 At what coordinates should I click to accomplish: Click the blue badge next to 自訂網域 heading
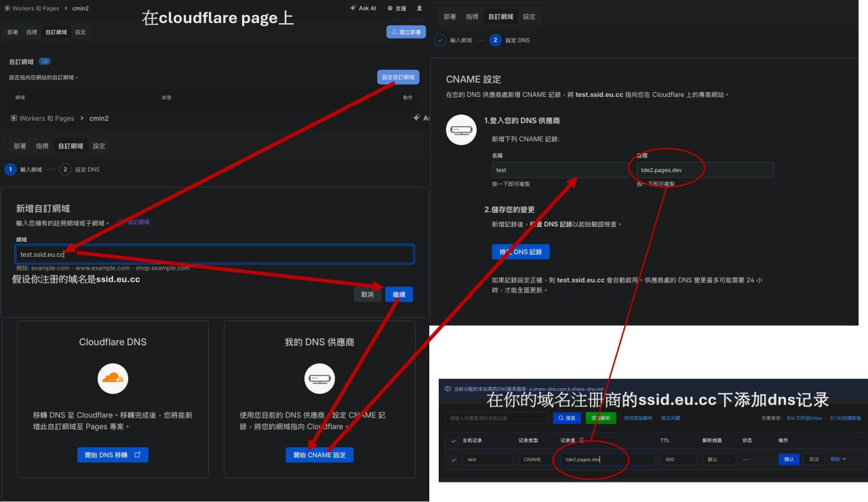pyautogui.click(x=45, y=62)
